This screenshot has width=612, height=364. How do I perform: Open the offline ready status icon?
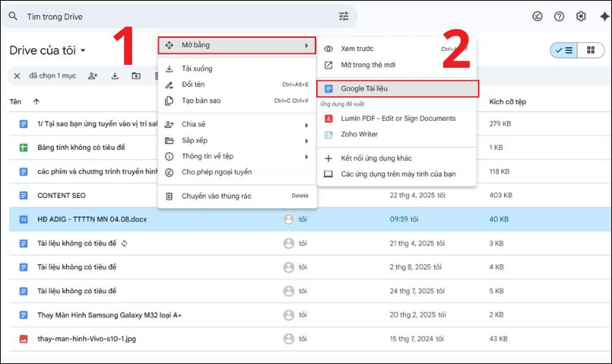538,17
